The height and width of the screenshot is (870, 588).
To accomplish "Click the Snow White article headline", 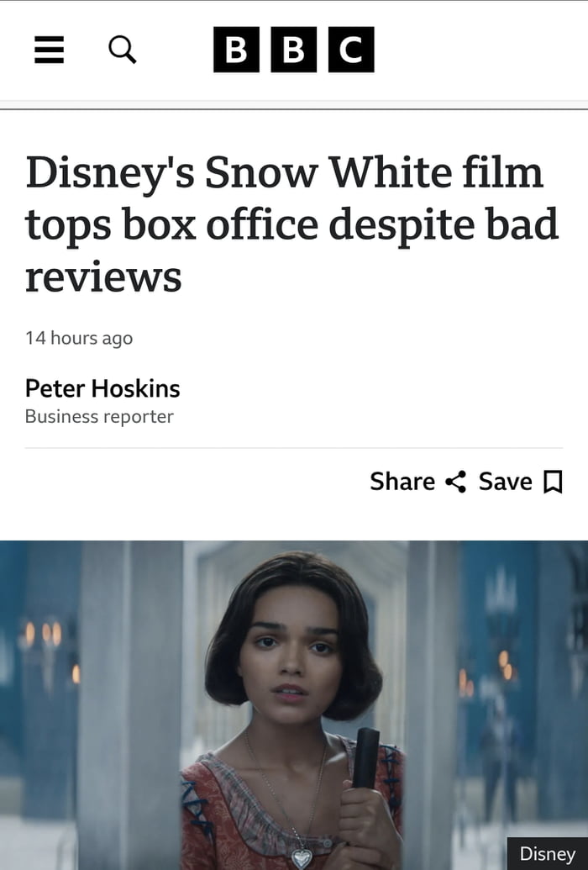I will coord(291,224).
